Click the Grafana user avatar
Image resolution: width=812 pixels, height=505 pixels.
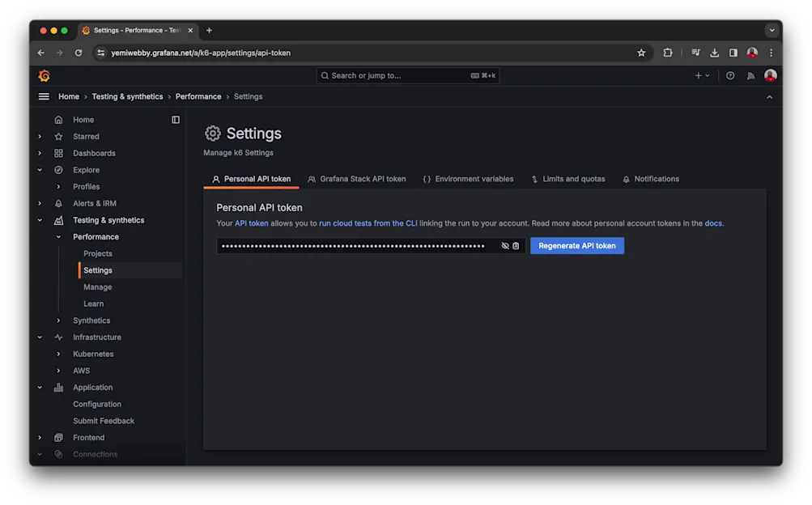coord(771,75)
